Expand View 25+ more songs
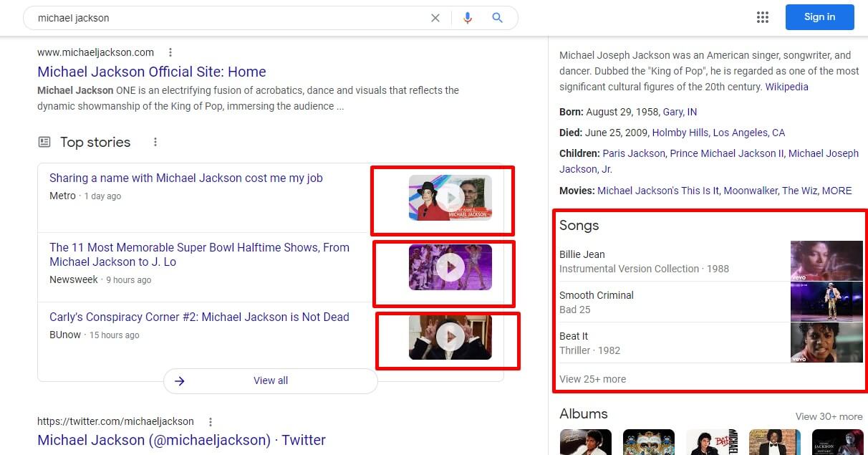Screen dimensions: 868x455 click(x=592, y=379)
